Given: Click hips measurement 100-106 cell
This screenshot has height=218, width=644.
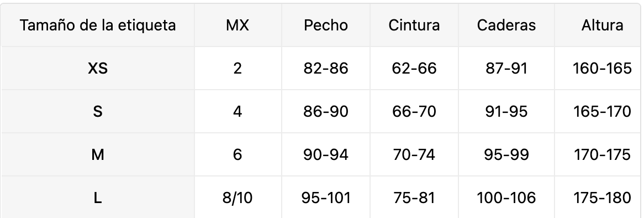Looking at the screenshot, I should 506,198.
